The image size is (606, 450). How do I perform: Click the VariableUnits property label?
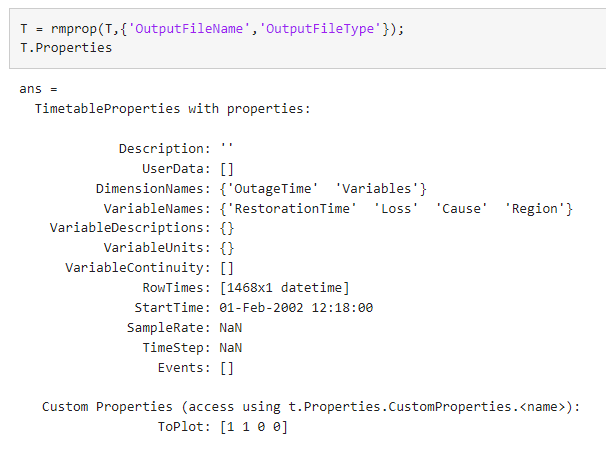coord(157,248)
